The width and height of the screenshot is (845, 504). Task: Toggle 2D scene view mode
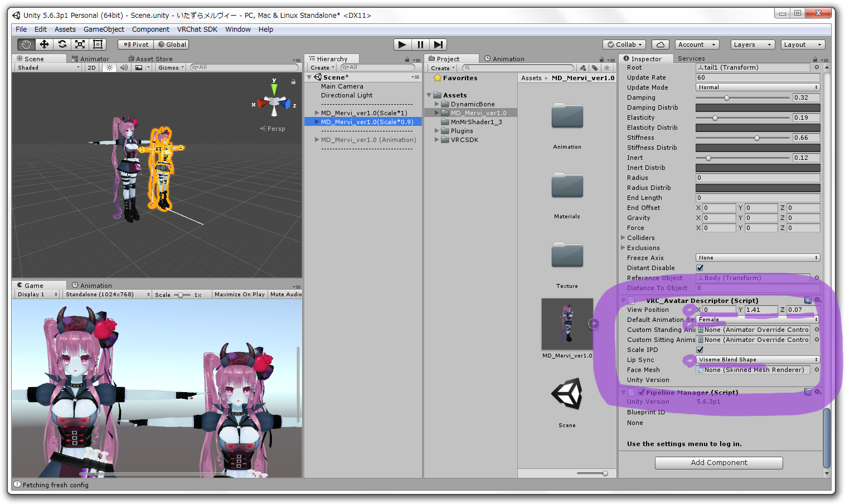[x=91, y=67]
